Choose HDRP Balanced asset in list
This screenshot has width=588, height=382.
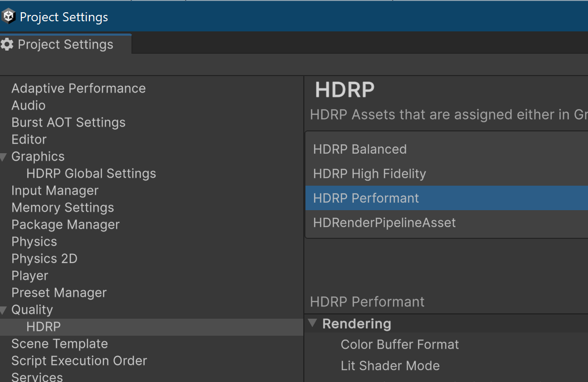point(360,149)
